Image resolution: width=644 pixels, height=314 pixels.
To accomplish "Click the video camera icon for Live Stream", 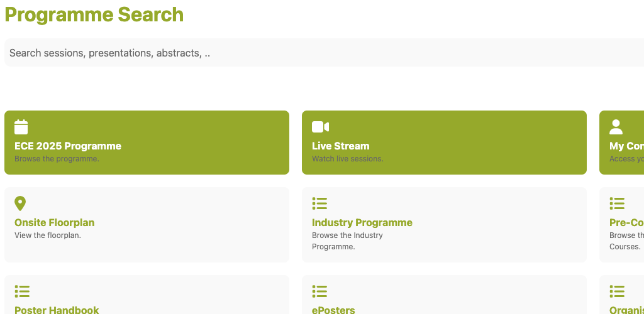I will tap(320, 127).
